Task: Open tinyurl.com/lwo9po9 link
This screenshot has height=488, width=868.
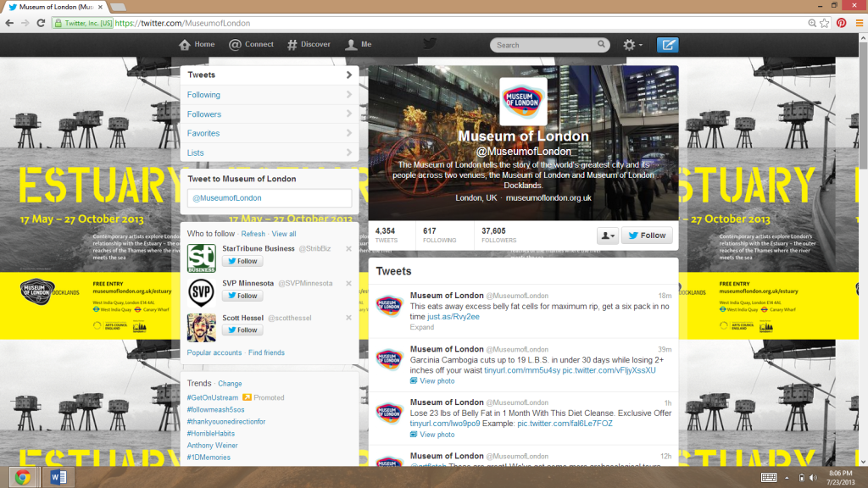Action: click(445, 424)
